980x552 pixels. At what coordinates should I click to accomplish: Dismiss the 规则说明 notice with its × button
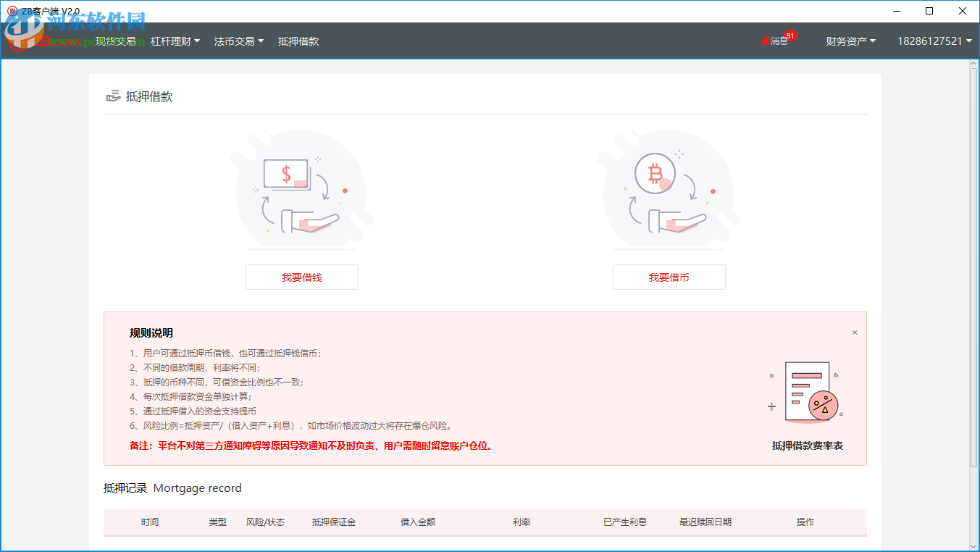click(855, 332)
